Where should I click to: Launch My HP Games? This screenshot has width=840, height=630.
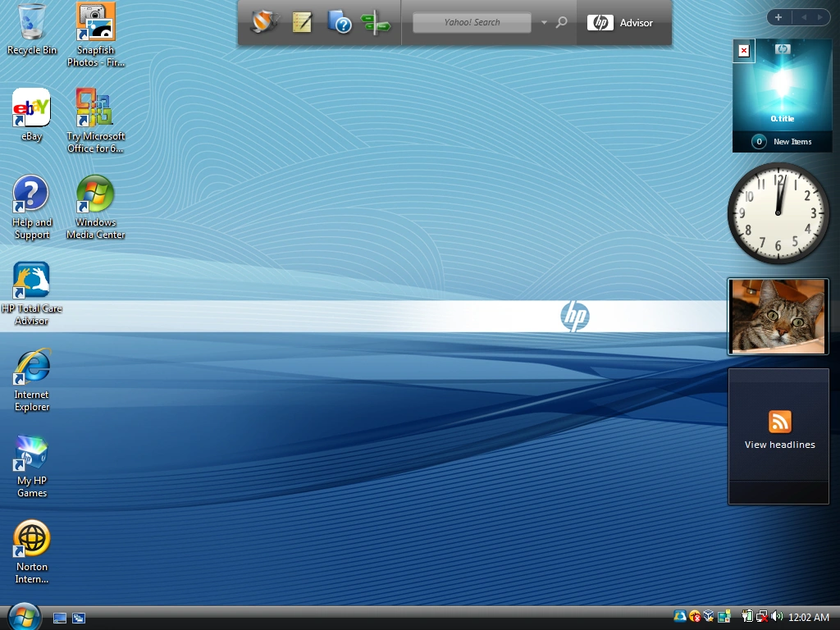[x=31, y=450]
